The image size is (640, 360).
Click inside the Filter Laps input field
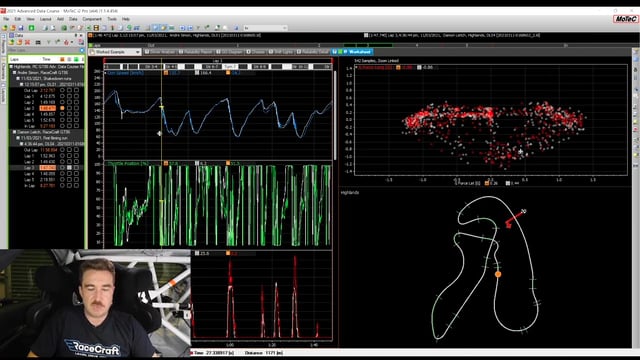(43, 50)
